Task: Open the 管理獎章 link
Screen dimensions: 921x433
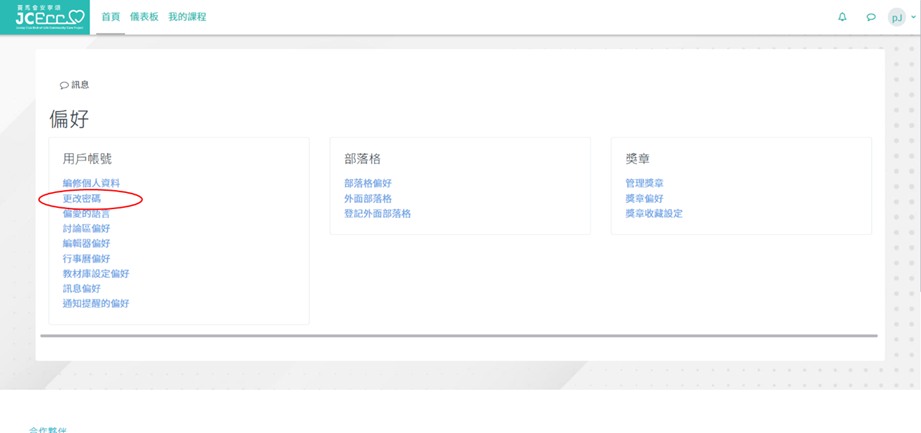Action: (644, 183)
